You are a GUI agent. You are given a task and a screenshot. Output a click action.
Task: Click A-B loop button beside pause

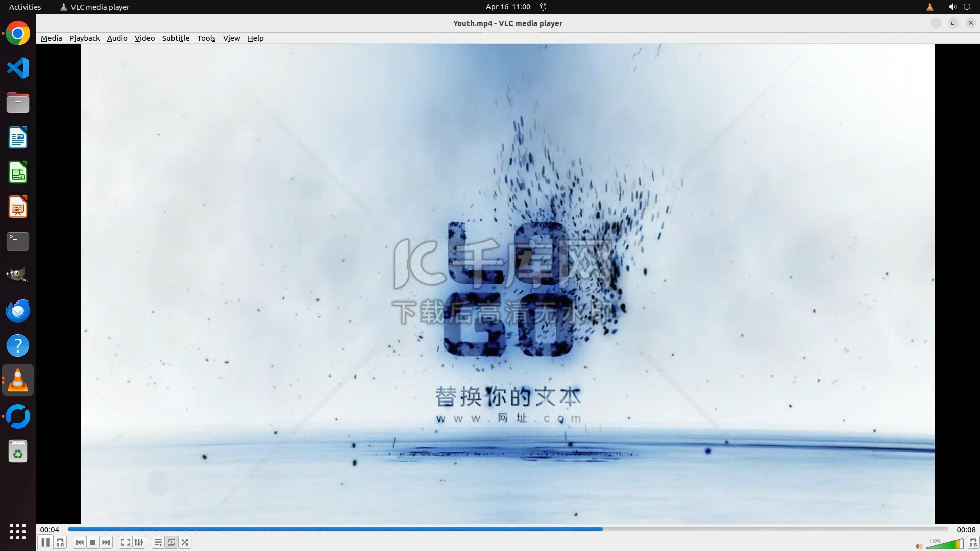pos(60,542)
